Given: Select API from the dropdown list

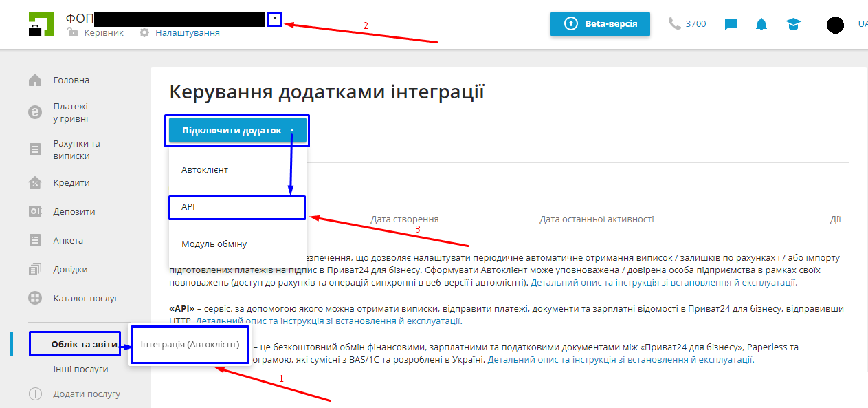Looking at the screenshot, I should click(x=237, y=208).
